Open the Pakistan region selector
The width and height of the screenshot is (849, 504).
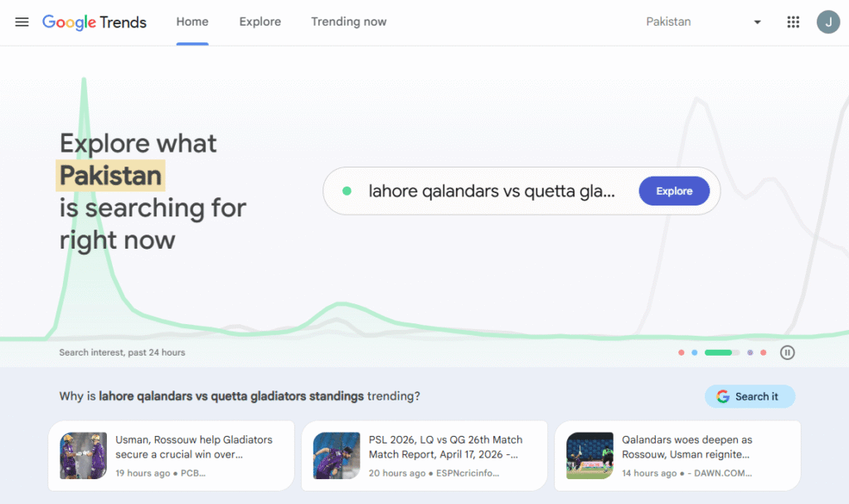[x=704, y=22]
